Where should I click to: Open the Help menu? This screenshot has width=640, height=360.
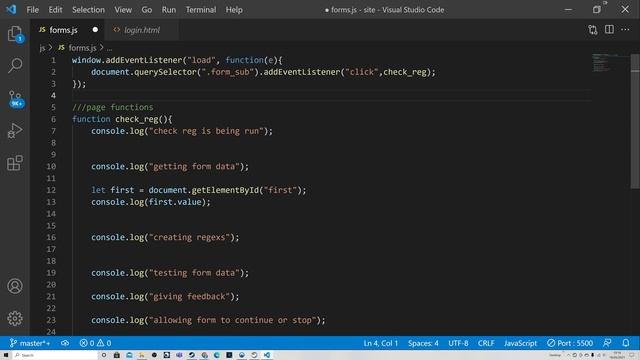coord(234,10)
